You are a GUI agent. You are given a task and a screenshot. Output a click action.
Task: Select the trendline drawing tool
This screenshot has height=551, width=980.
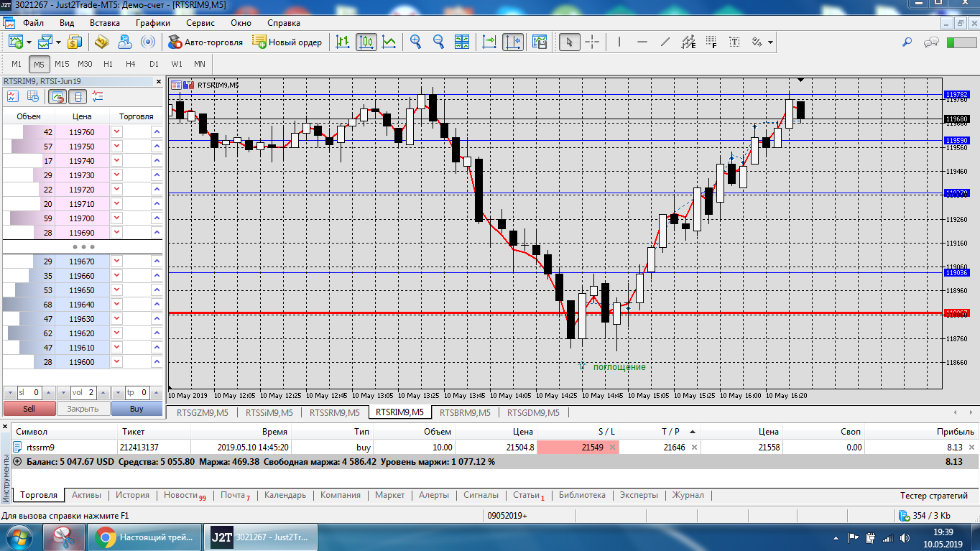665,42
